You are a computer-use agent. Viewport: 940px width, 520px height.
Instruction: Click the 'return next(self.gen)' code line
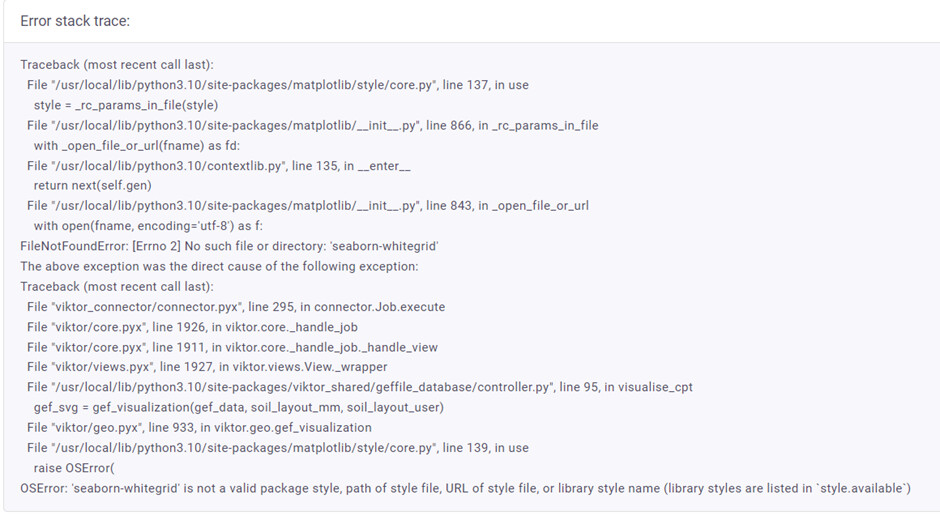click(x=92, y=185)
